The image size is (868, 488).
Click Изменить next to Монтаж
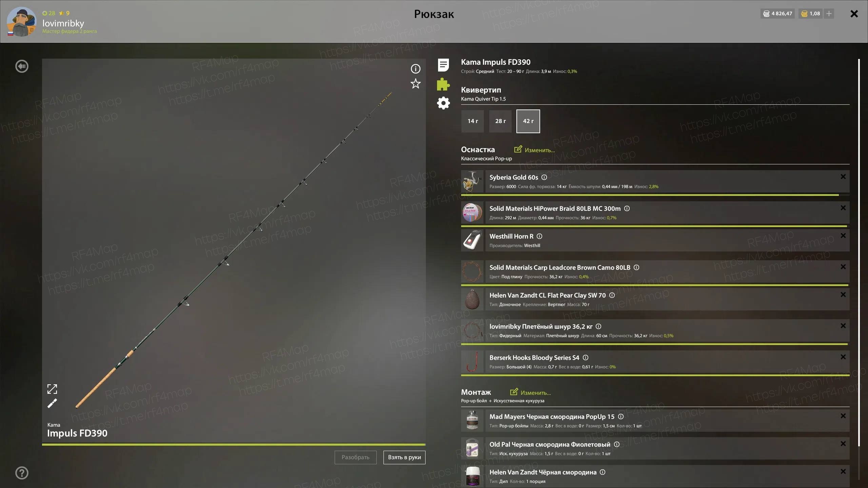(x=530, y=392)
